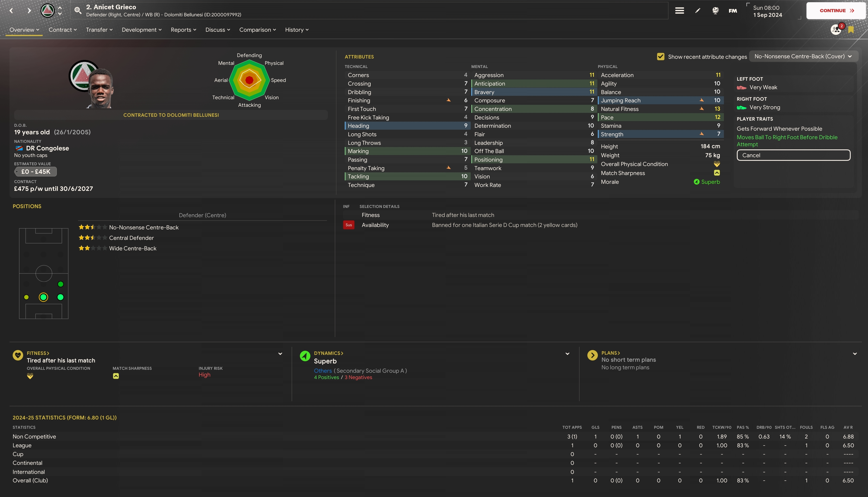This screenshot has width=868, height=497.
Task: Open the social notifications icon with badge
Action: 836,30
